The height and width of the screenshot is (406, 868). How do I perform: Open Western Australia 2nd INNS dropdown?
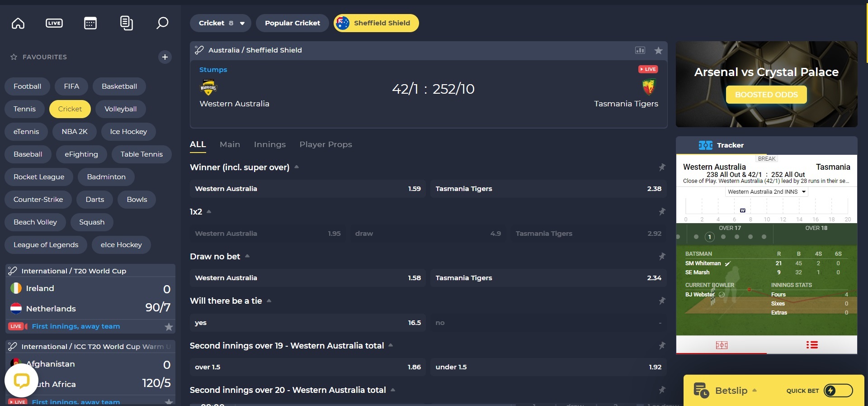click(766, 192)
